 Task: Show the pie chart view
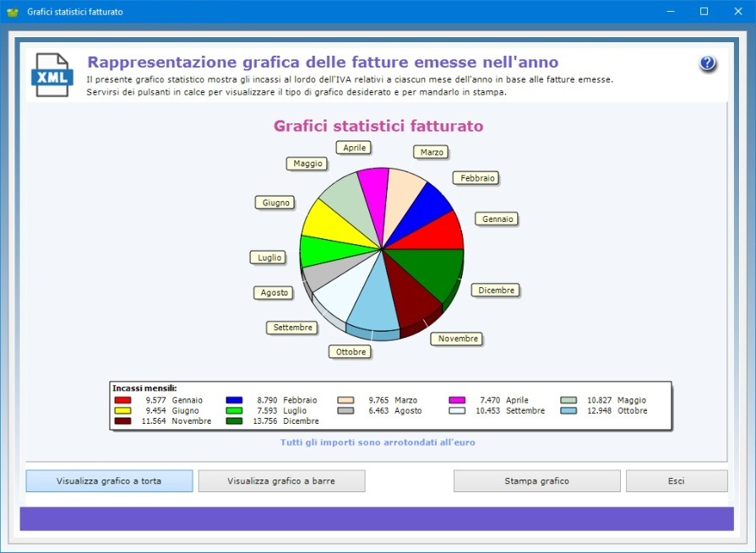[x=110, y=480]
